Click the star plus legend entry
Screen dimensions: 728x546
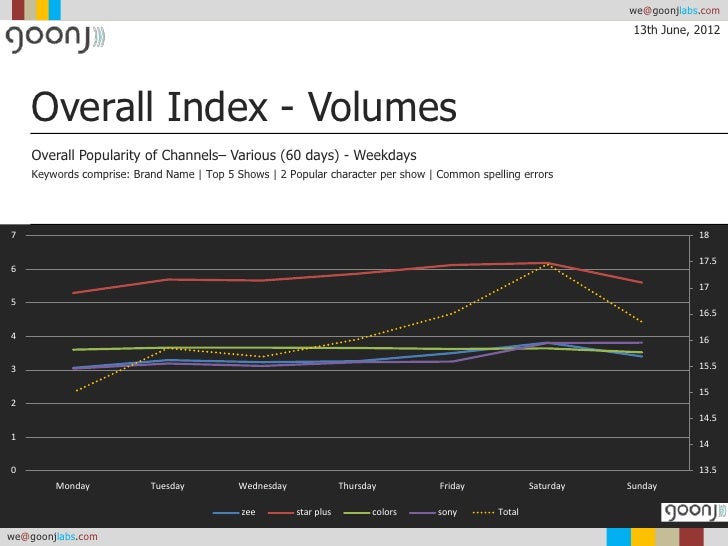click(x=300, y=512)
